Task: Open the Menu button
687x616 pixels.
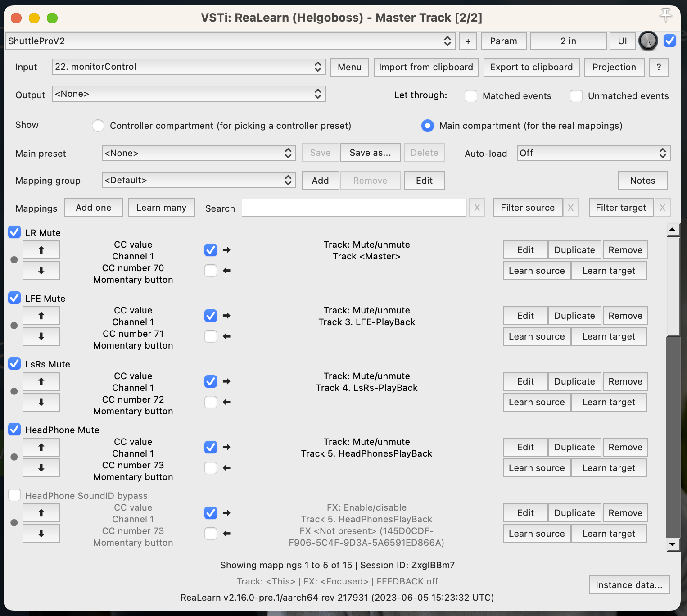Action: click(x=349, y=67)
